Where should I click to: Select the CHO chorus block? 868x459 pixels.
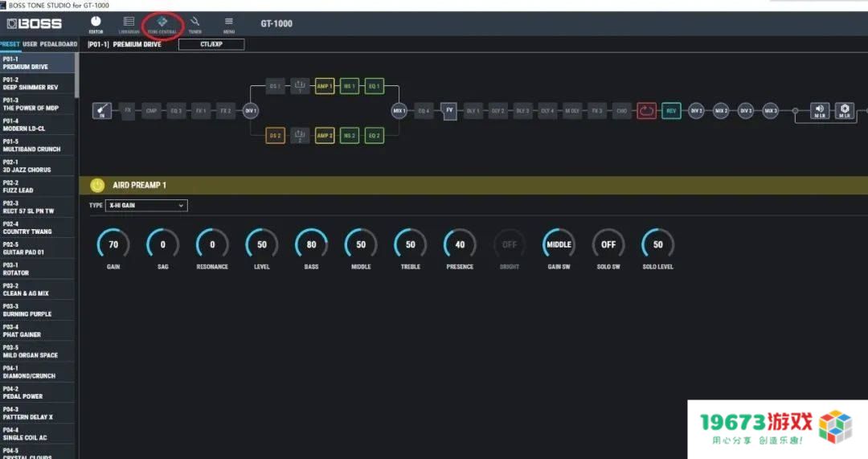621,111
